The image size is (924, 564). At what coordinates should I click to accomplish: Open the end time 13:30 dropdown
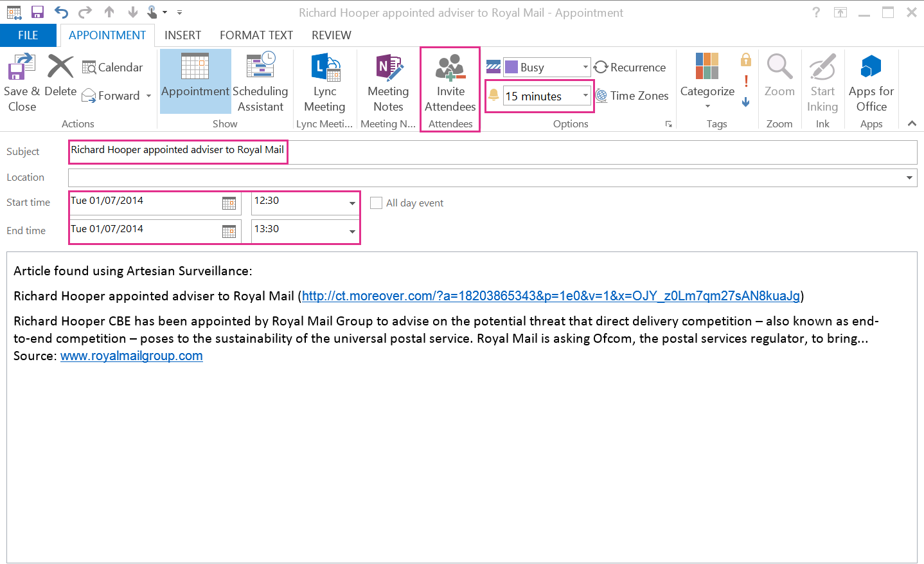pyautogui.click(x=352, y=232)
